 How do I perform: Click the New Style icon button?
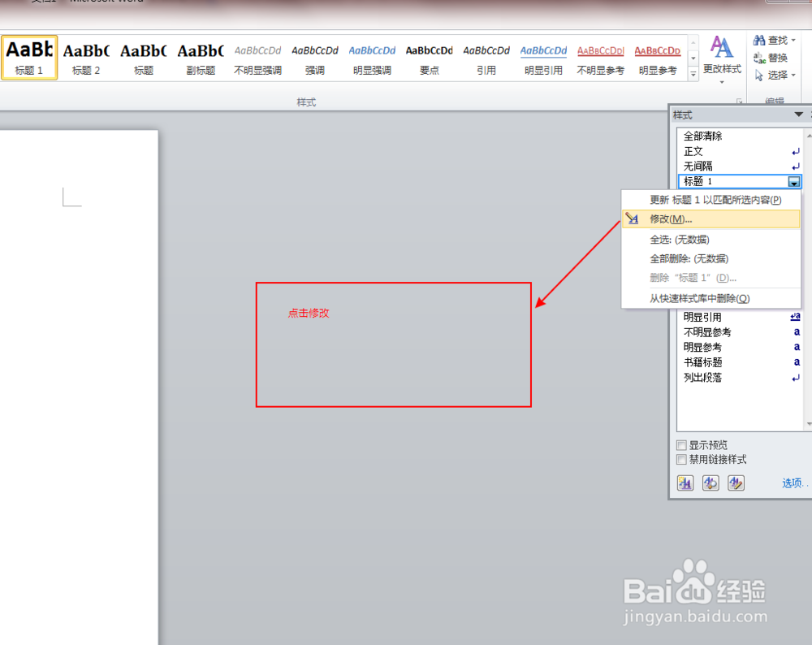click(x=685, y=483)
